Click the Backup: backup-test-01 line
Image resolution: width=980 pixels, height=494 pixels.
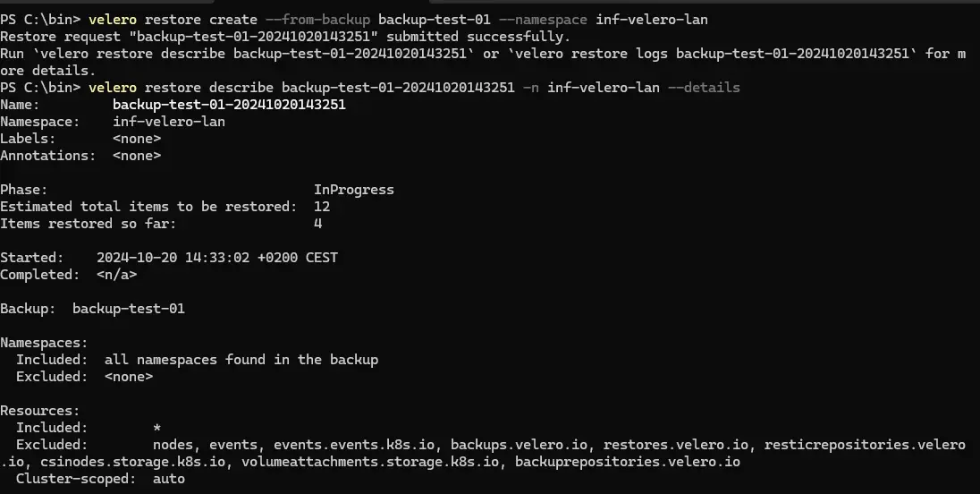pos(92,308)
